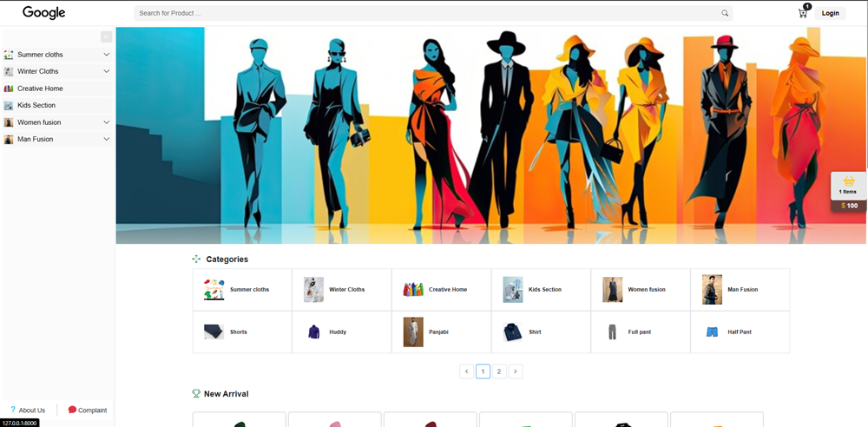Click the Winter Cloths category image

pos(313,290)
